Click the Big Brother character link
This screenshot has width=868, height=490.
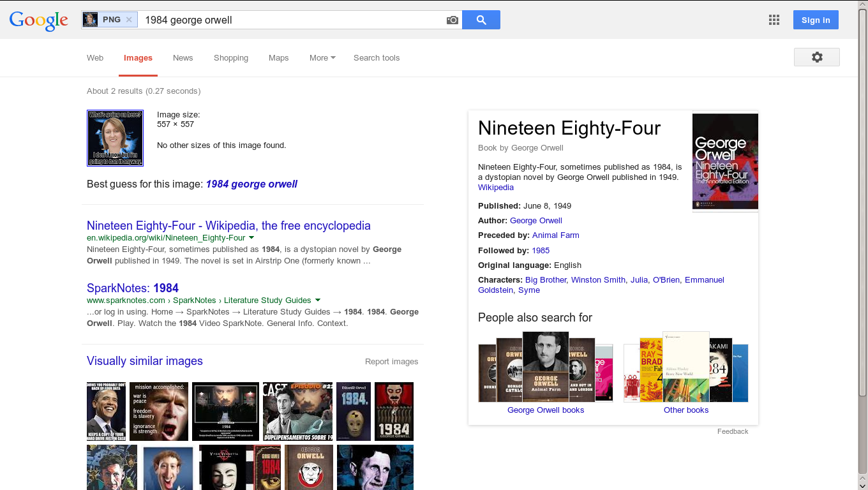[546, 279]
